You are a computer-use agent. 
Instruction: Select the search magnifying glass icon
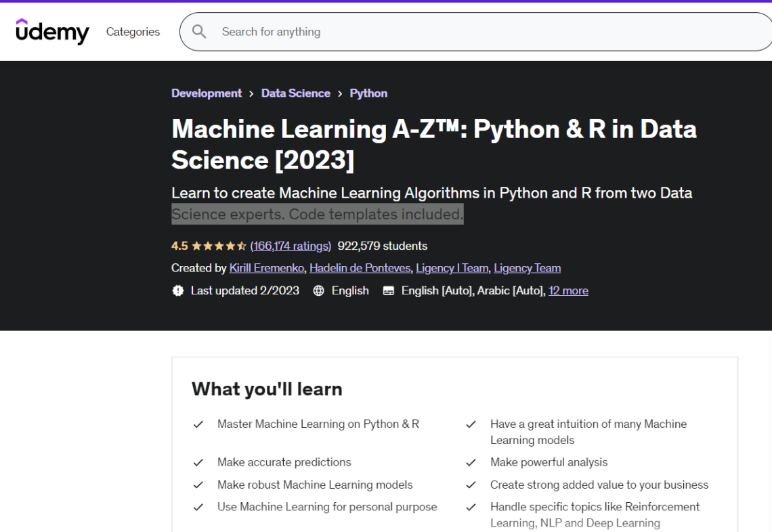pos(198,31)
